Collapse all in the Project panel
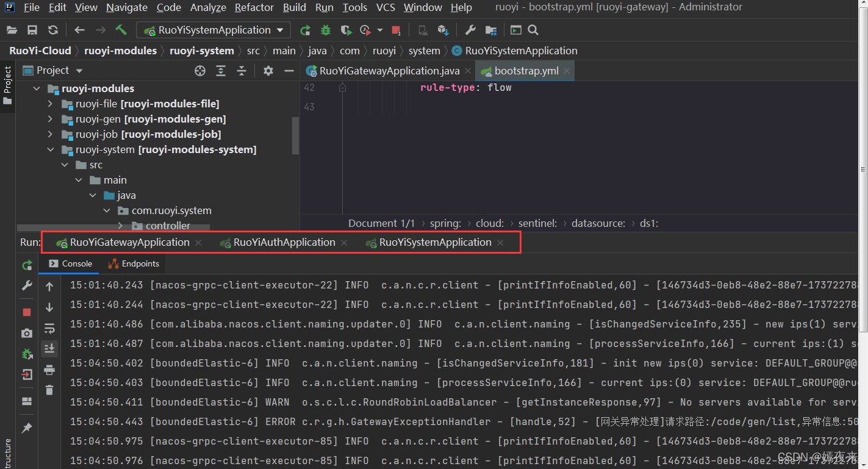Screen dimensions: 868x469 tap(242, 71)
